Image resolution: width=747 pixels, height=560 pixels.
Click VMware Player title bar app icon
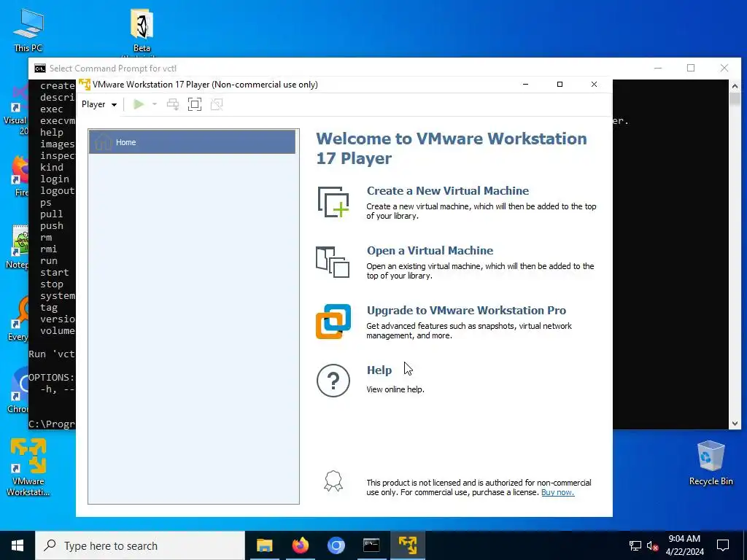pos(85,85)
